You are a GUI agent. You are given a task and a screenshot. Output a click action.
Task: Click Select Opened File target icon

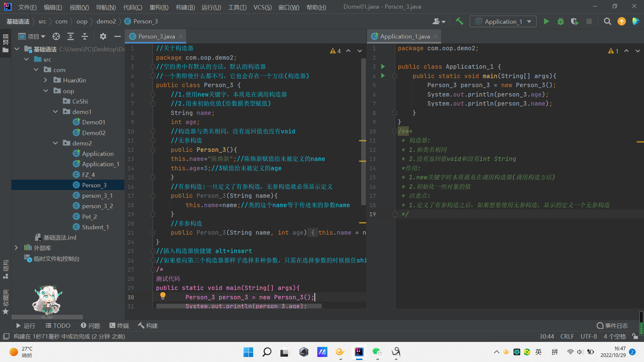pyautogui.click(x=56, y=36)
